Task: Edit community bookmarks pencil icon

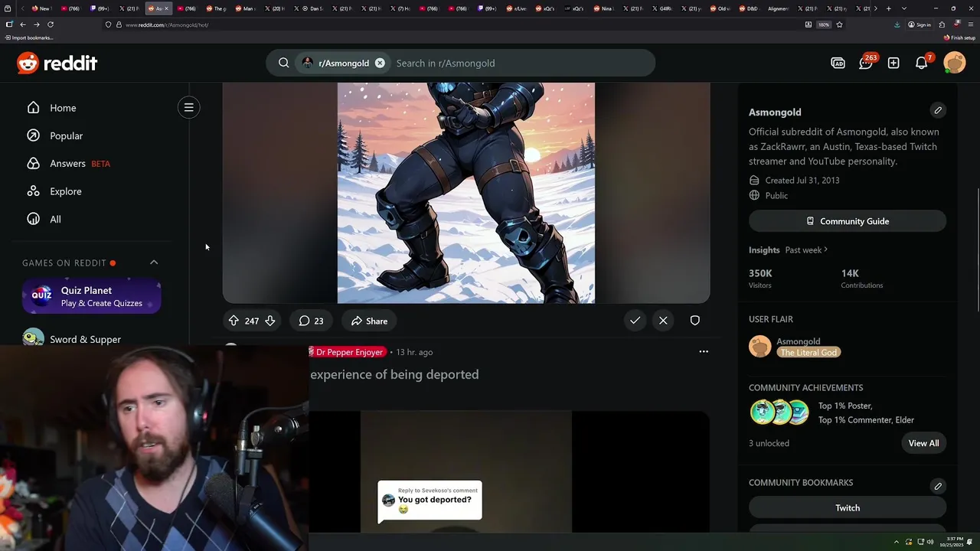Action: (x=938, y=486)
